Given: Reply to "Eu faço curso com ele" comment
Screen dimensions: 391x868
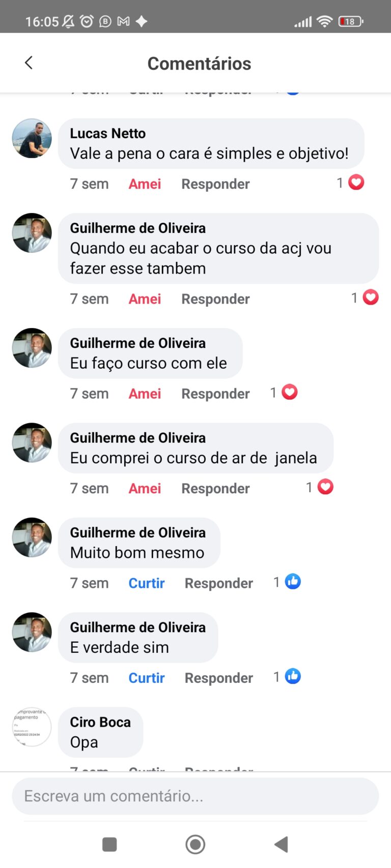Looking at the screenshot, I should 215,394.
